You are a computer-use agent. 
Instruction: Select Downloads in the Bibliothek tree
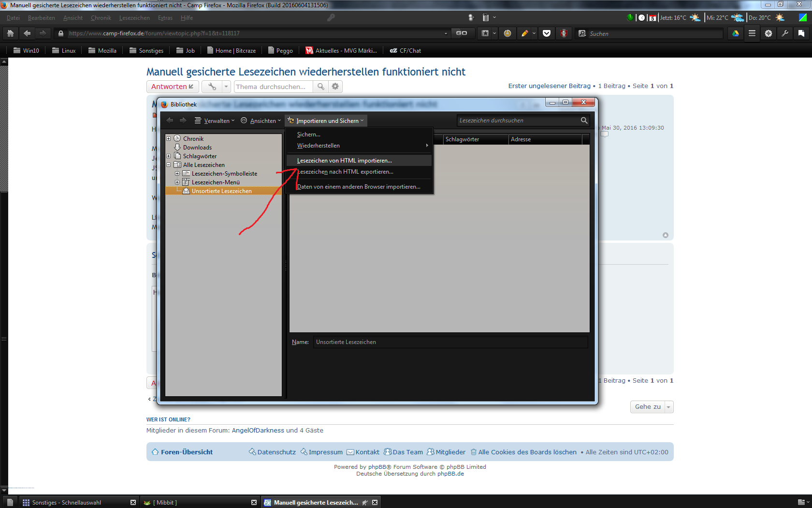tap(197, 147)
